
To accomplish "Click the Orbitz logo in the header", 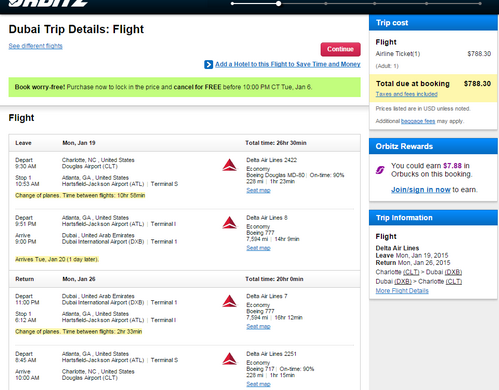I will tap(48, 3).
